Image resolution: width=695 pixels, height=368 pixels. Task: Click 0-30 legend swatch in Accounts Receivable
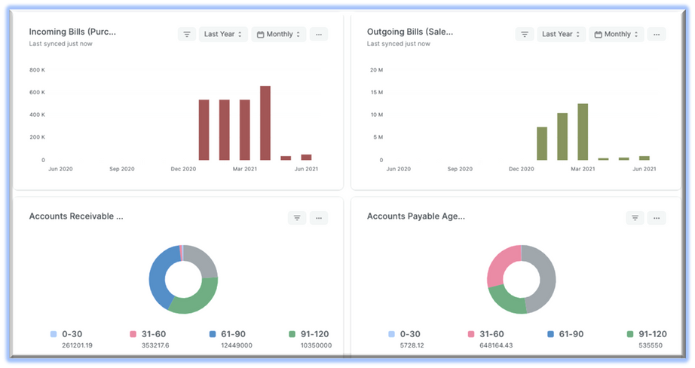(54, 334)
